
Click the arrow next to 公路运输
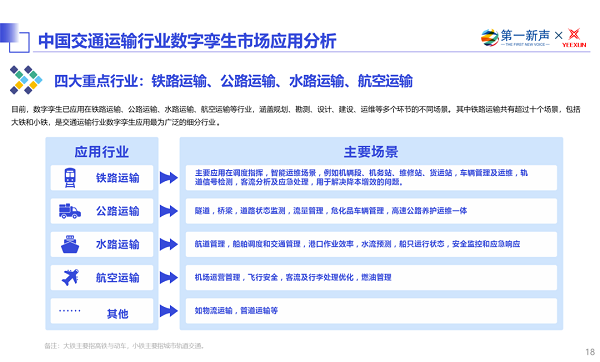pyautogui.click(x=169, y=211)
